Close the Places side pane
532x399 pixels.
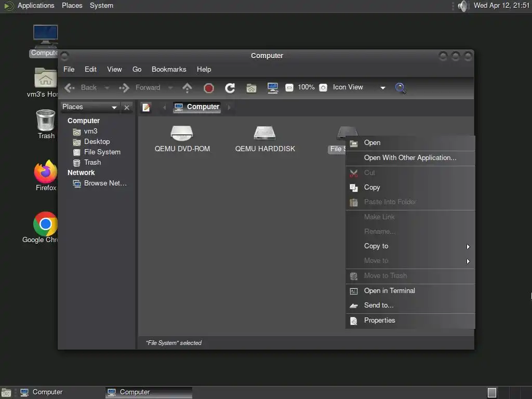click(127, 107)
